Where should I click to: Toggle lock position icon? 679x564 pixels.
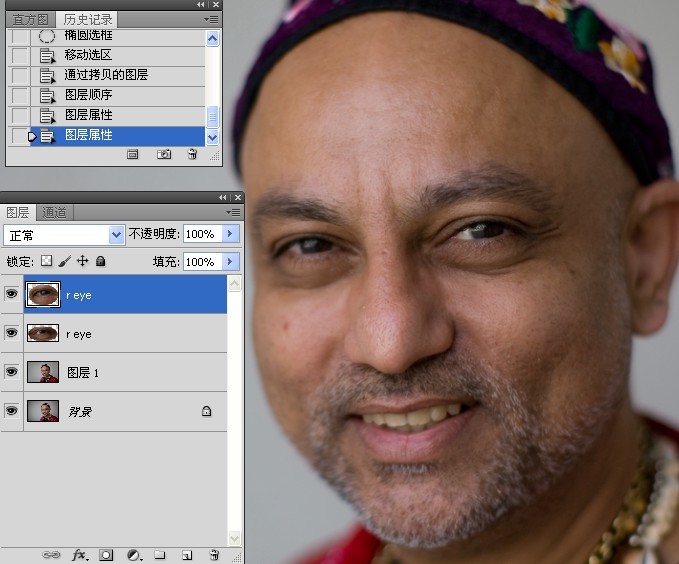[82, 261]
